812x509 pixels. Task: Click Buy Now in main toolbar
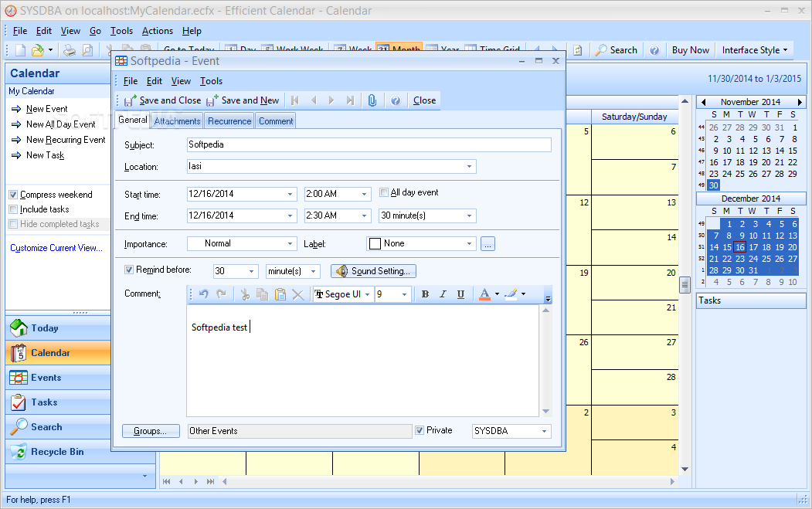coord(690,50)
